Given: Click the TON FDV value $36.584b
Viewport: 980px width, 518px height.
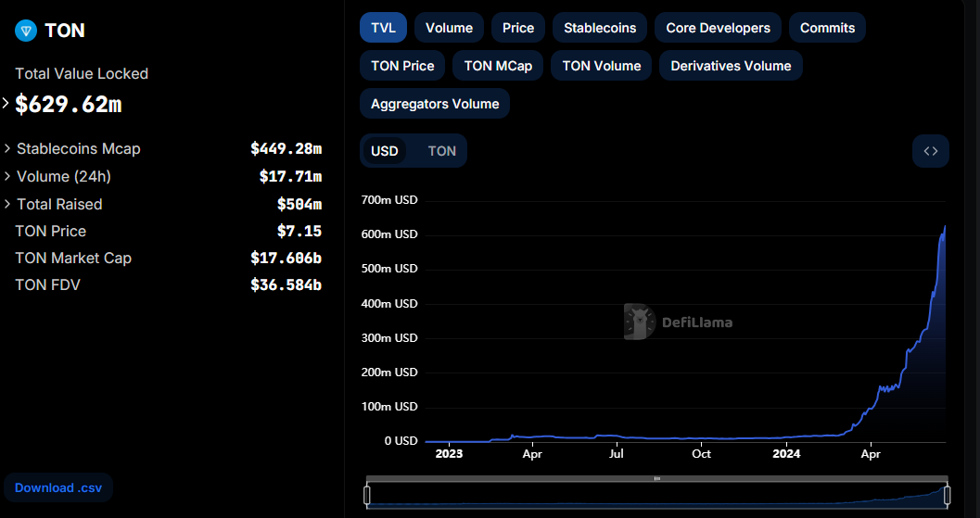Looking at the screenshot, I should tap(286, 284).
